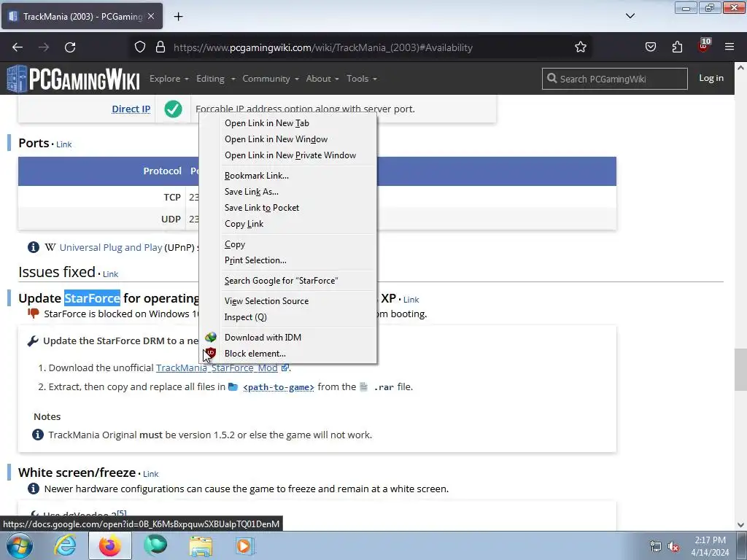The height and width of the screenshot is (560, 747).
Task: Go back using the browser back arrow
Action: coord(18,47)
